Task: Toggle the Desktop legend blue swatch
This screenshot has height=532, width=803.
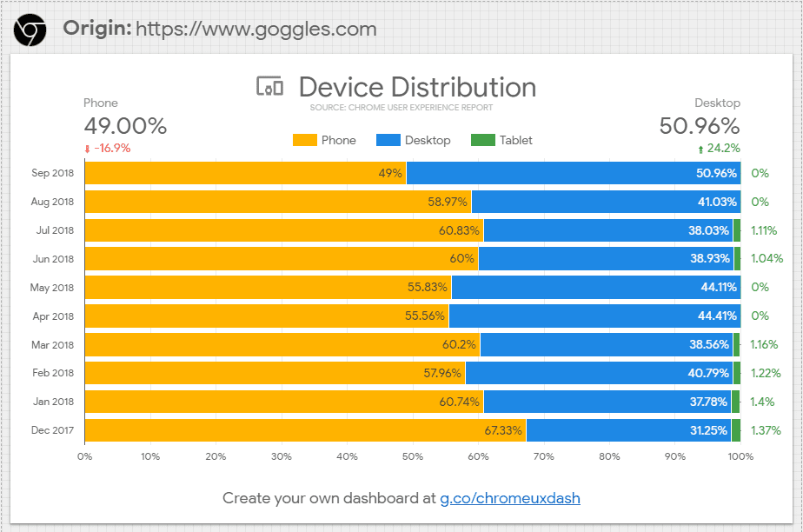Action: (387, 140)
